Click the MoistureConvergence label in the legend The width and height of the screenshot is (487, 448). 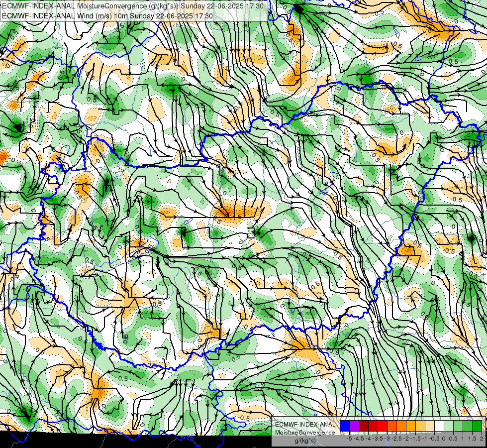click(x=305, y=433)
